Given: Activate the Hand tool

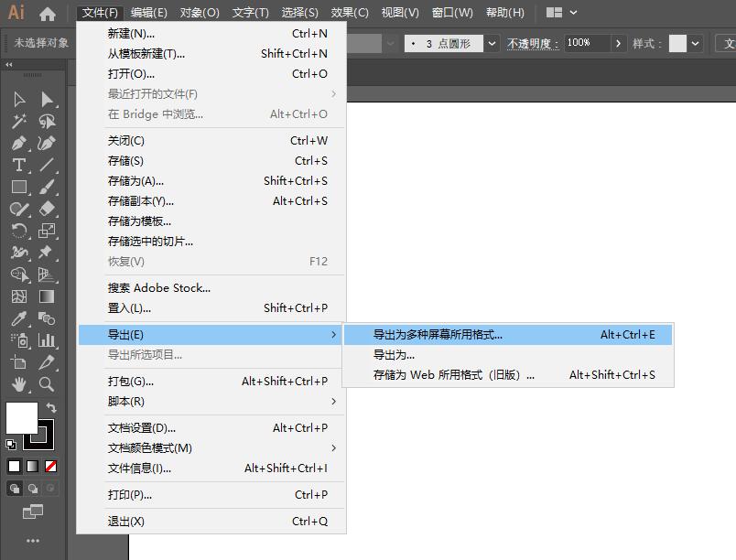Looking at the screenshot, I should coord(18,385).
